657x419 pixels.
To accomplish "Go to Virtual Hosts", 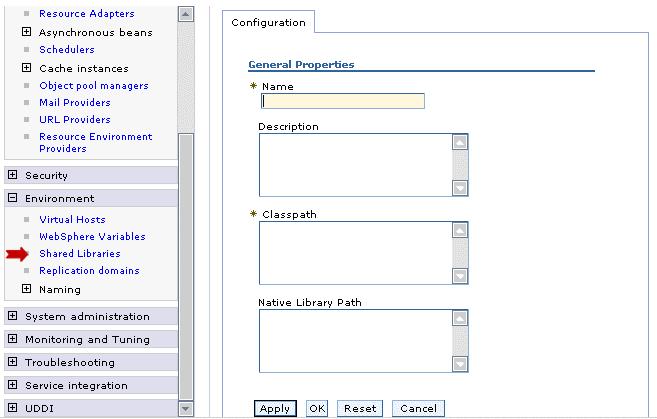I will (72, 220).
